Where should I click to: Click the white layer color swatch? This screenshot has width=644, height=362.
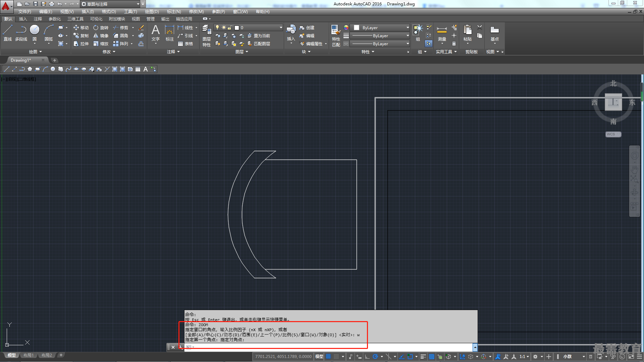(237, 27)
